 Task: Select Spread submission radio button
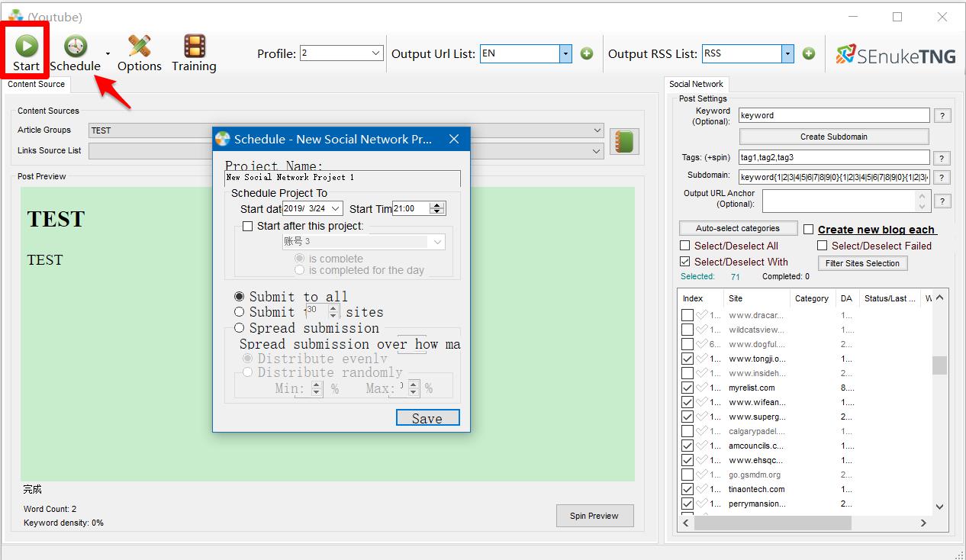coord(240,328)
